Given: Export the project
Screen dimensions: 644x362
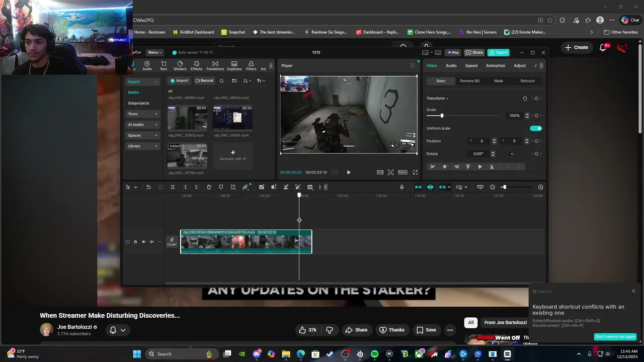Looking at the screenshot, I should tap(499, 52).
